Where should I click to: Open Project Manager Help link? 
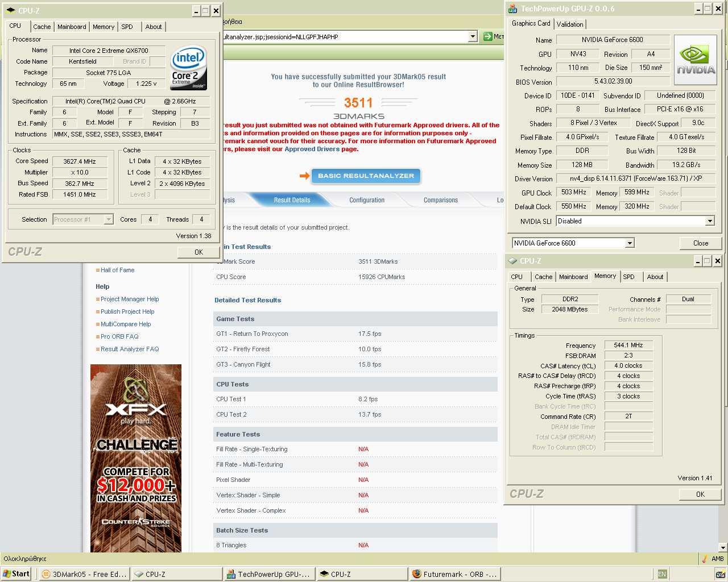pyautogui.click(x=130, y=299)
